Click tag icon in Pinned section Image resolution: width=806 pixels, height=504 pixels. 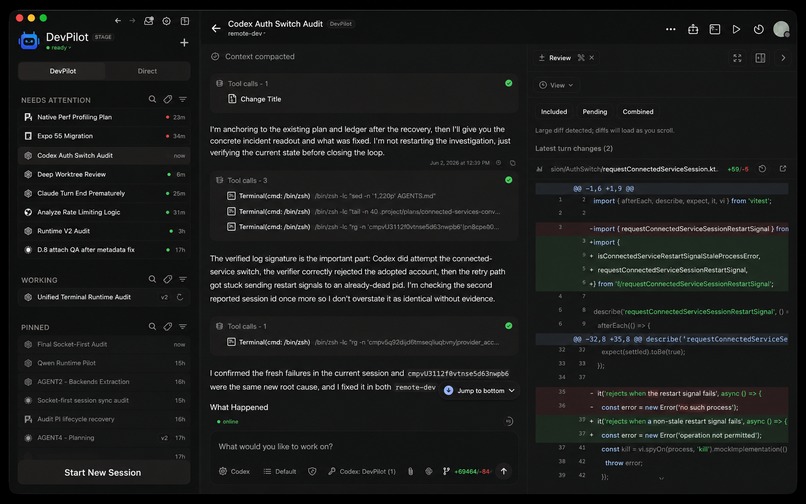[x=168, y=327]
